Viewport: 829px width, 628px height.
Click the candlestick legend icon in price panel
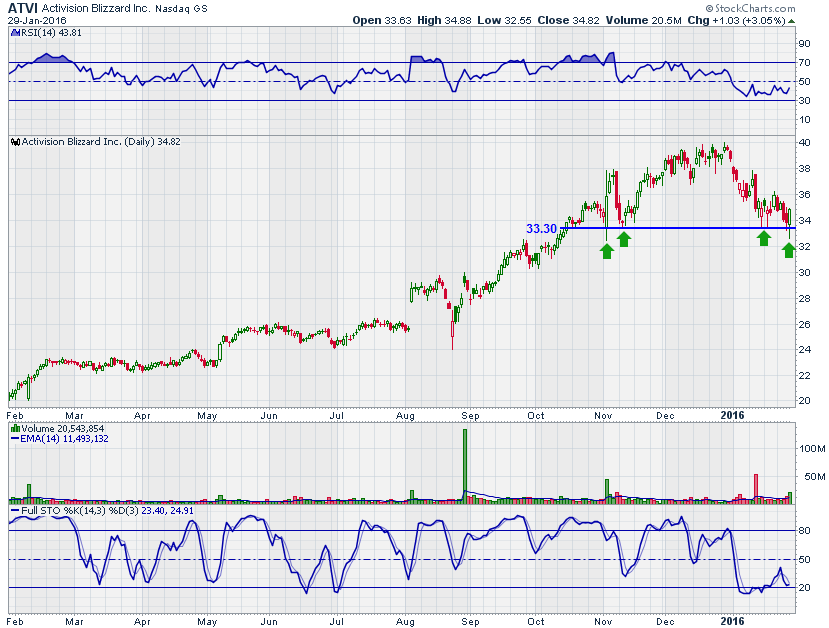pos(16,142)
